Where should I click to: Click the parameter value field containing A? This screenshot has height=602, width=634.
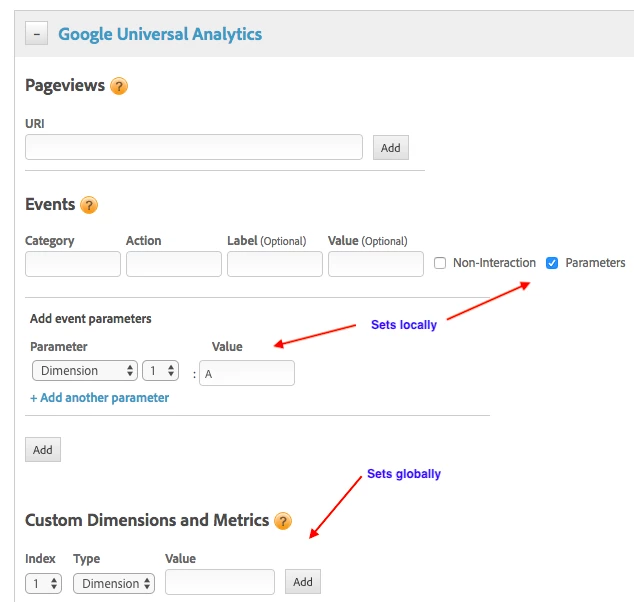coord(247,373)
